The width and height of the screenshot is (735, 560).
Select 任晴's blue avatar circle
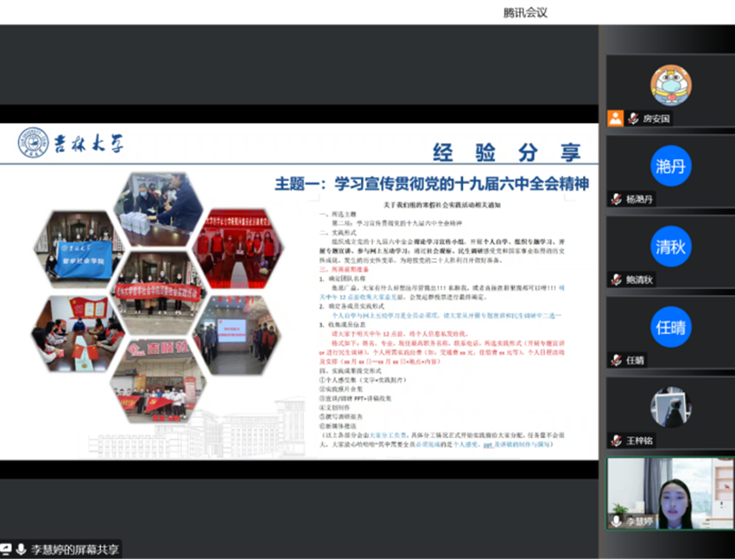tap(670, 326)
